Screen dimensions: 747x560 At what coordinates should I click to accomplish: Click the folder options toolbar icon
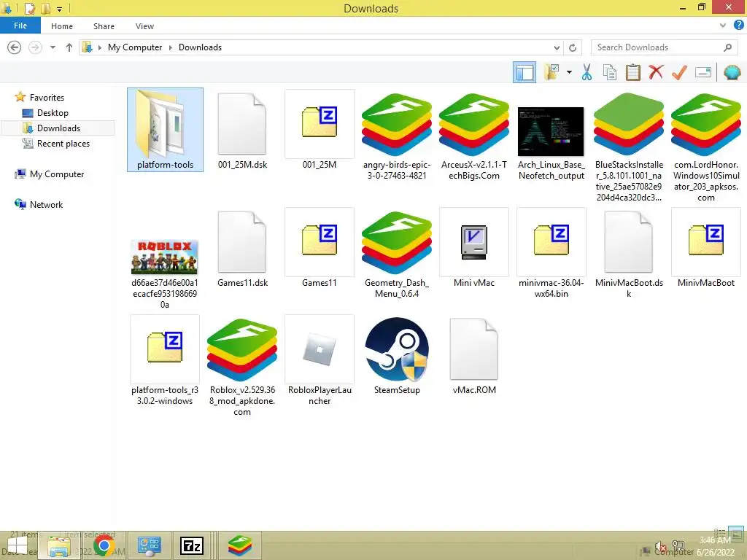click(x=551, y=72)
